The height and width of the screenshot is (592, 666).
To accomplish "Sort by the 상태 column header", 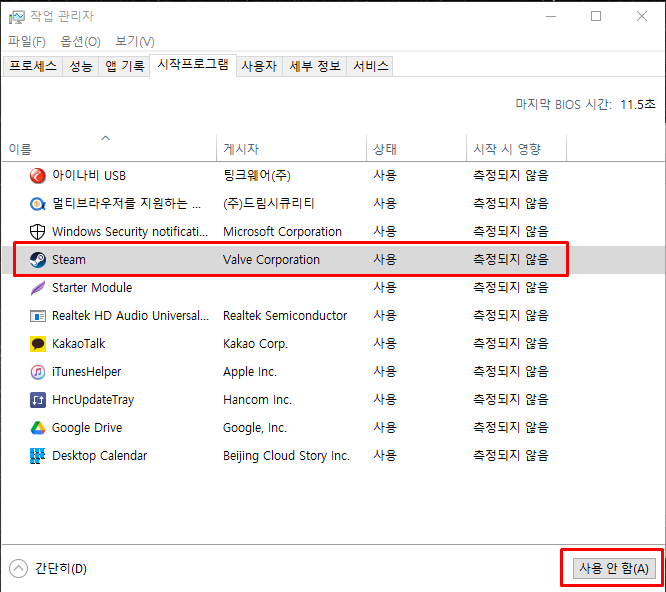I will coord(416,148).
